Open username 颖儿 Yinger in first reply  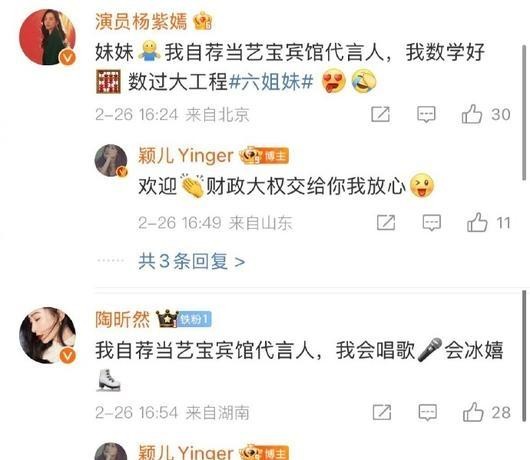tap(186, 155)
